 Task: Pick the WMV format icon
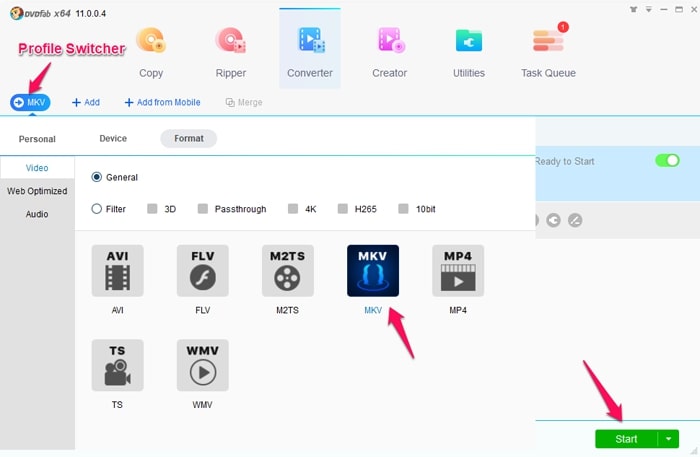click(x=203, y=366)
